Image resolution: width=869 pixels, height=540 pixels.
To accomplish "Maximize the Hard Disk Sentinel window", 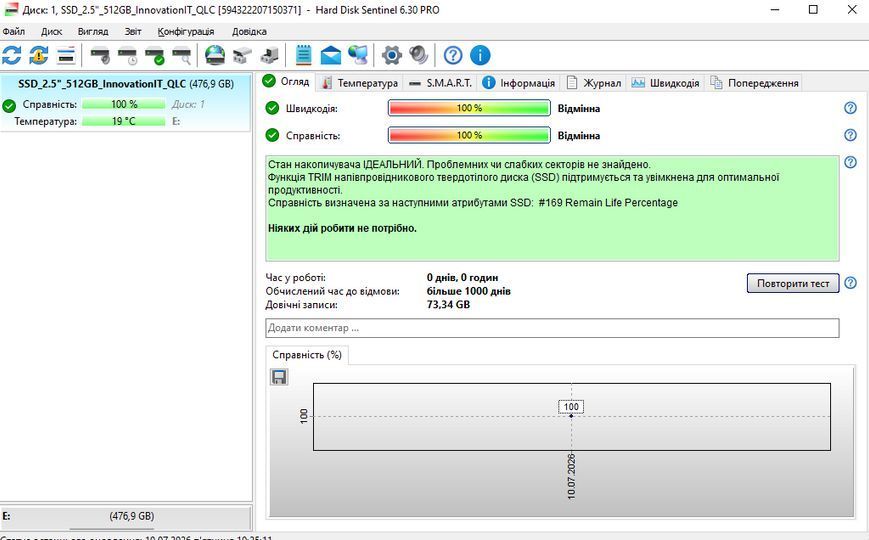I will (x=813, y=9).
